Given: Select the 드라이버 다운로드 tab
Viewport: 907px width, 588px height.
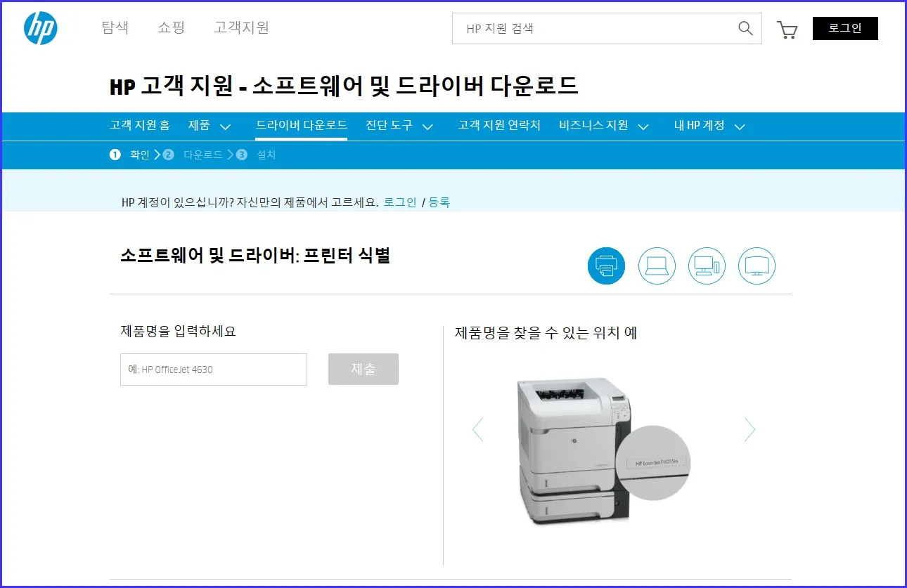Looking at the screenshot, I should pos(301,125).
